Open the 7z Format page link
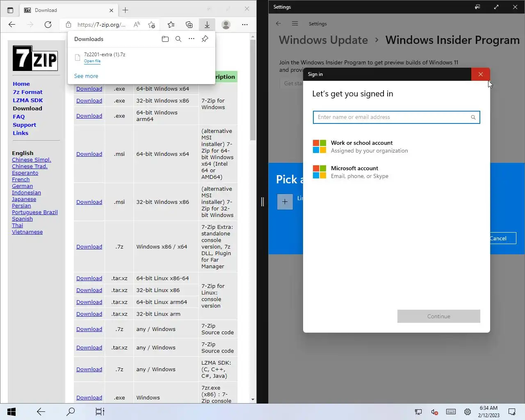The width and height of the screenshot is (525, 420). click(27, 92)
